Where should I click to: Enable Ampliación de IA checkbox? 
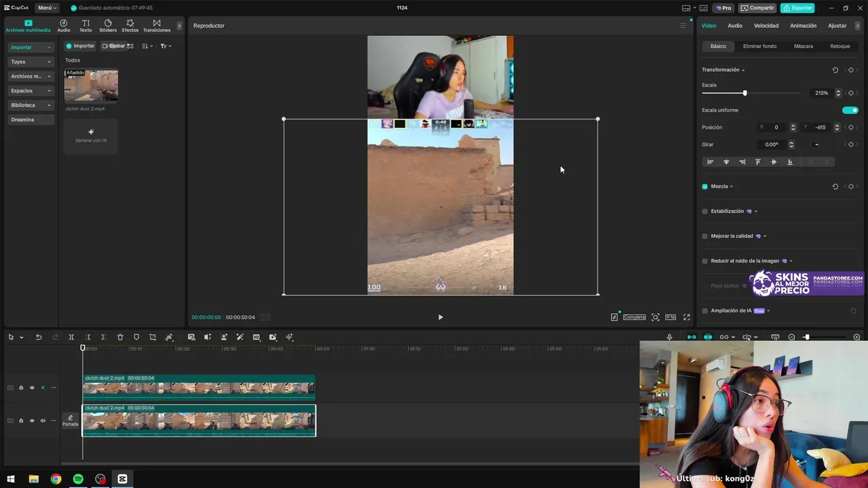click(705, 311)
